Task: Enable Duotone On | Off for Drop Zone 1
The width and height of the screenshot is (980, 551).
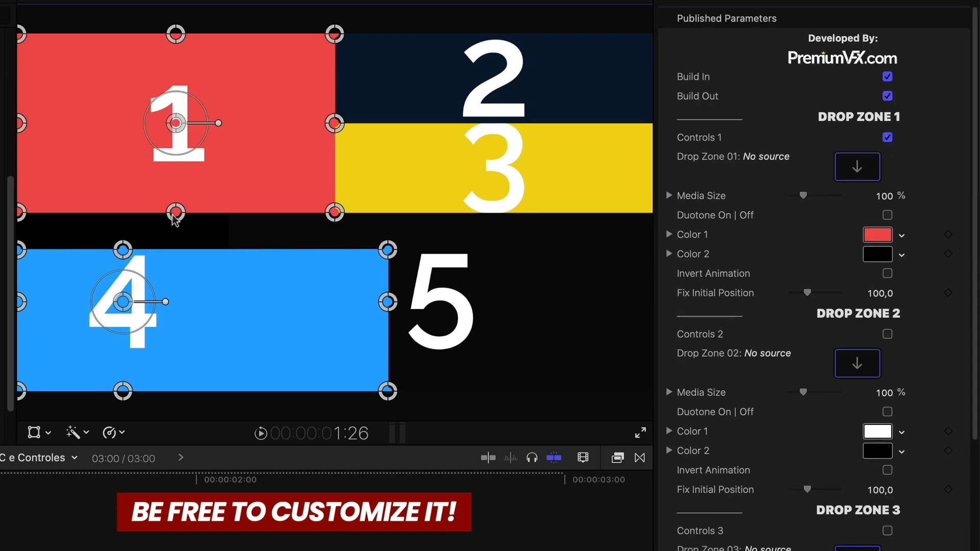Action: click(888, 215)
